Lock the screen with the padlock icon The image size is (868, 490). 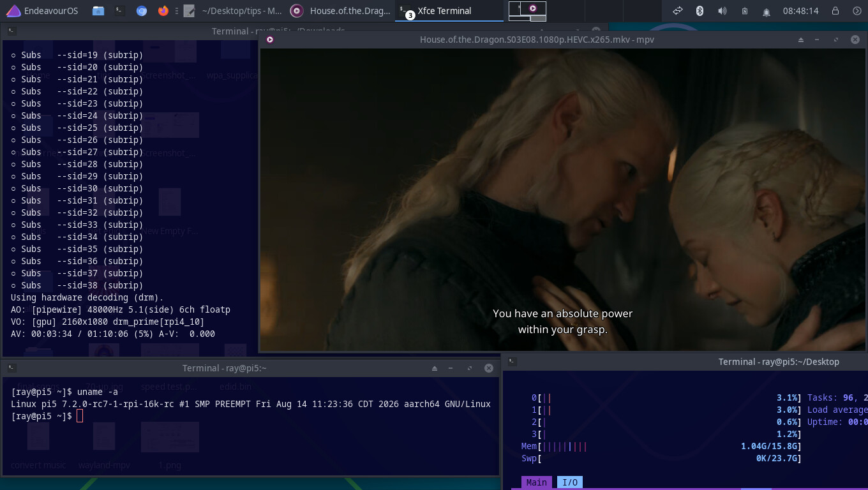click(x=835, y=10)
